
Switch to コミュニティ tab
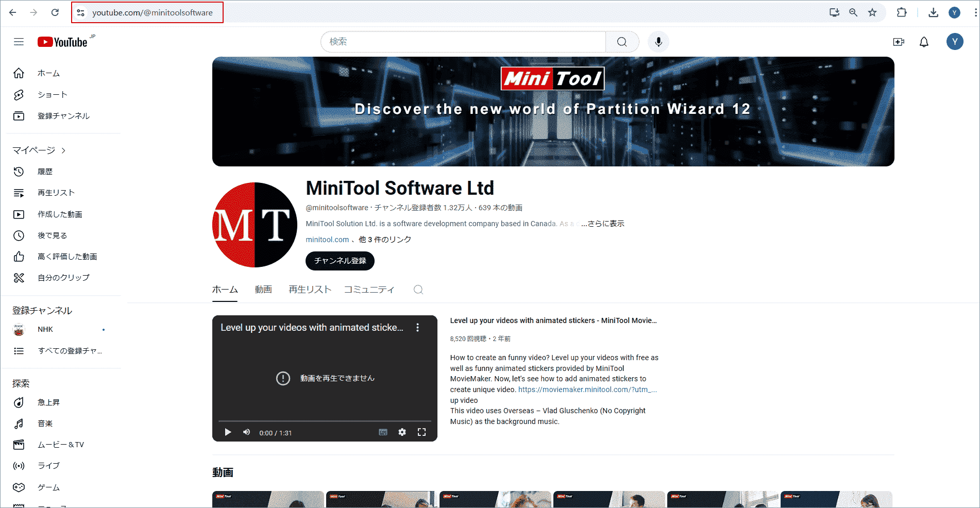coord(369,290)
